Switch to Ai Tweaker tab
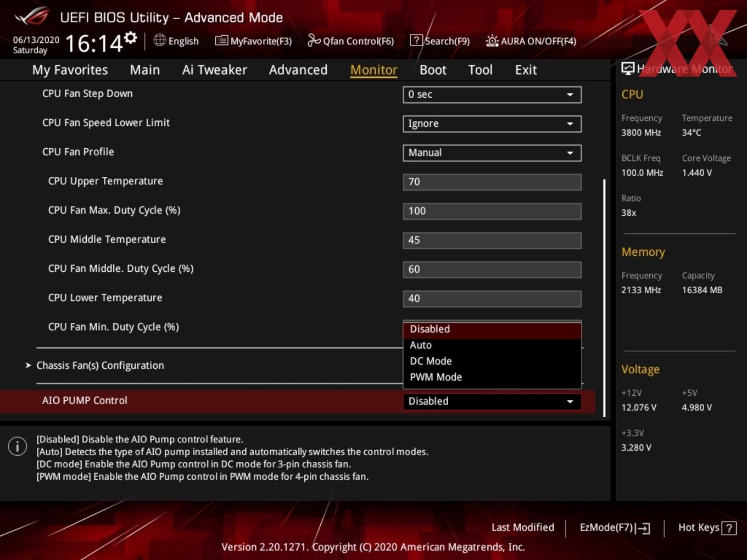 (215, 70)
